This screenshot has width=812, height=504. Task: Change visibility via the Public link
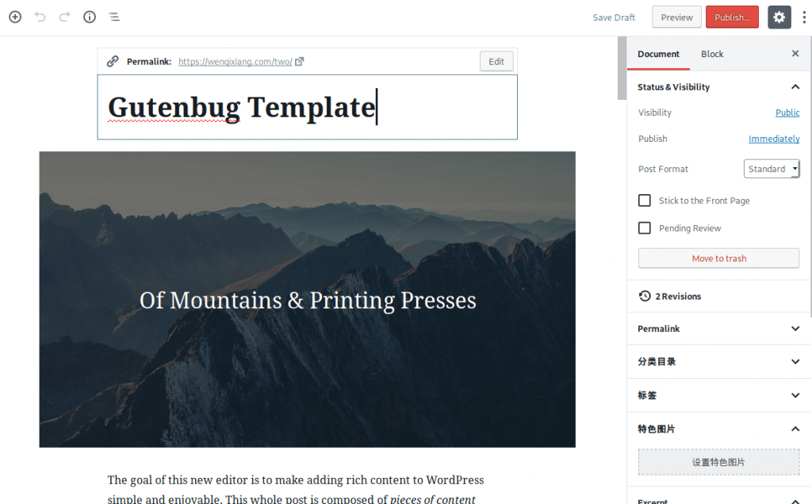[x=787, y=113]
